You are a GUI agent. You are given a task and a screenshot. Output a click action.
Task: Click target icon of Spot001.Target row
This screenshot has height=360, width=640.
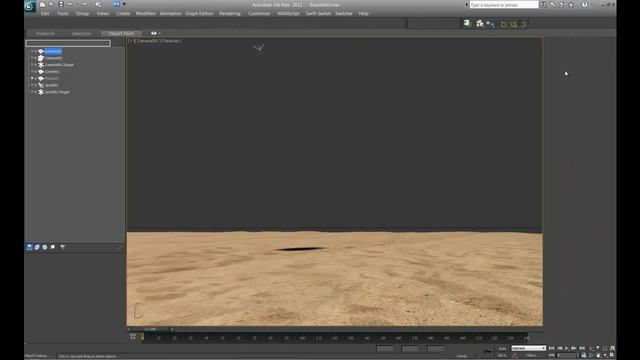pos(41,92)
